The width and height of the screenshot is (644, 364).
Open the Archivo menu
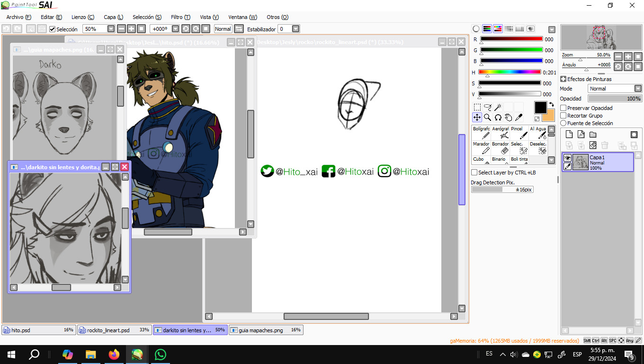point(19,17)
